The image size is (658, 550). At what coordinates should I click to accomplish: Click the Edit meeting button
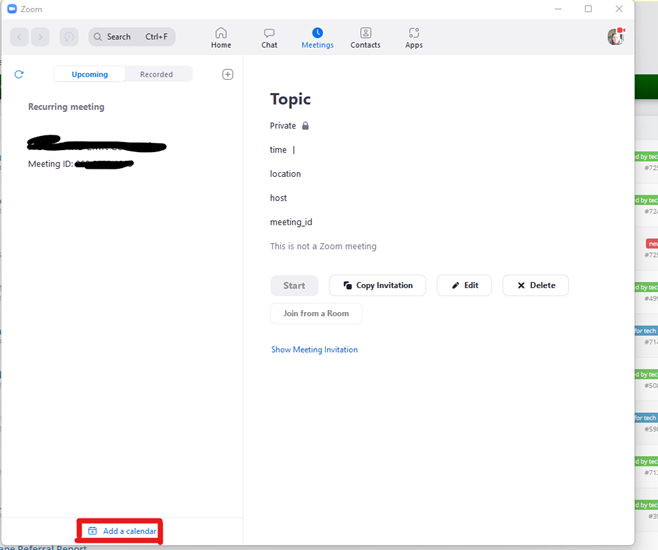pos(464,285)
